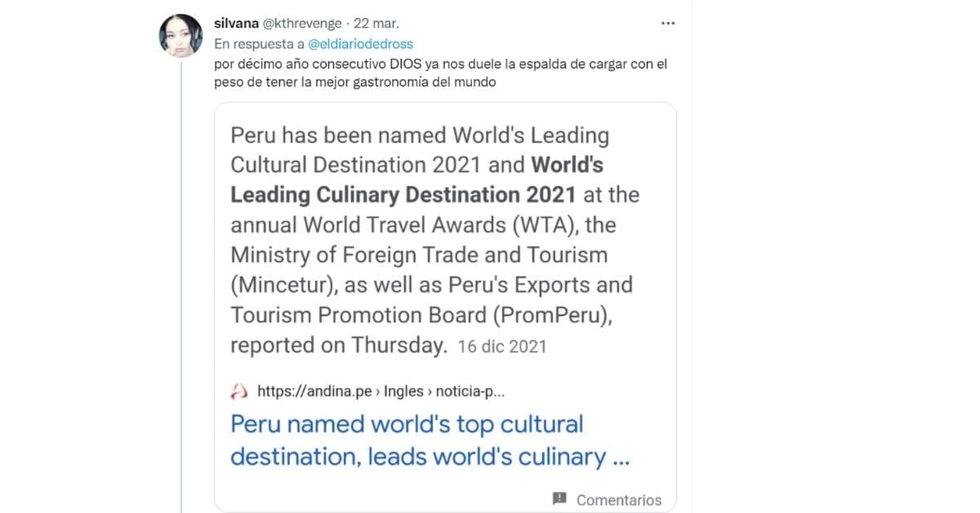
Task: Open the silvana display name
Action: click(236, 24)
